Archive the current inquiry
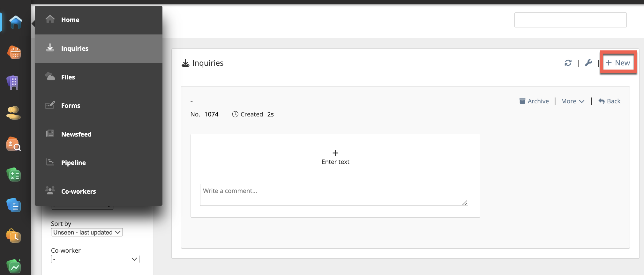The height and width of the screenshot is (275, 644). click(534, 101)
